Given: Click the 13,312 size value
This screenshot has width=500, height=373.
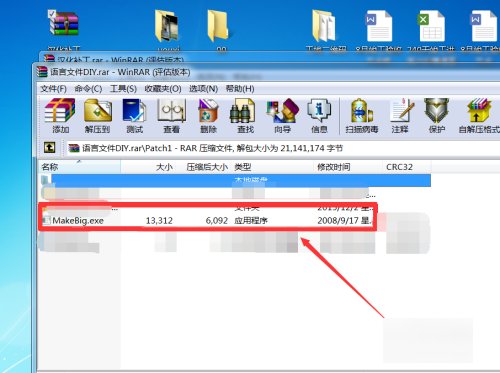Looking at the screenshot, I should (x=159, y=220).
